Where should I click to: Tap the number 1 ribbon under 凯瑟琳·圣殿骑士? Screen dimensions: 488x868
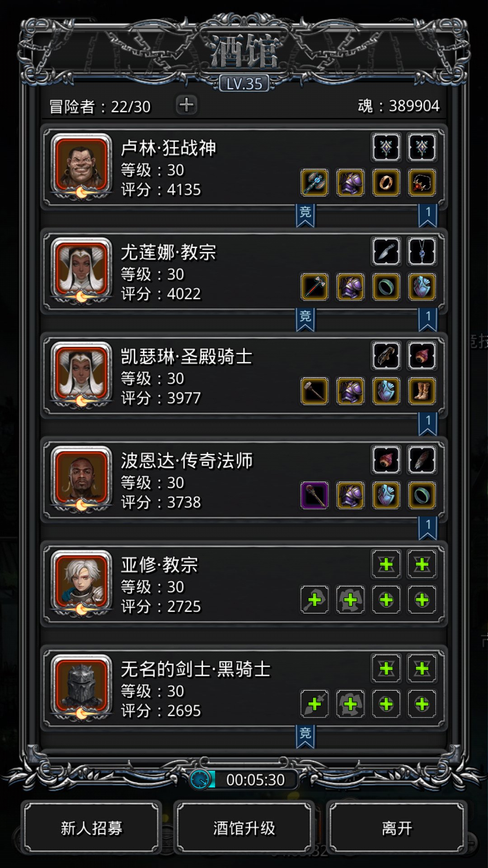427,424
